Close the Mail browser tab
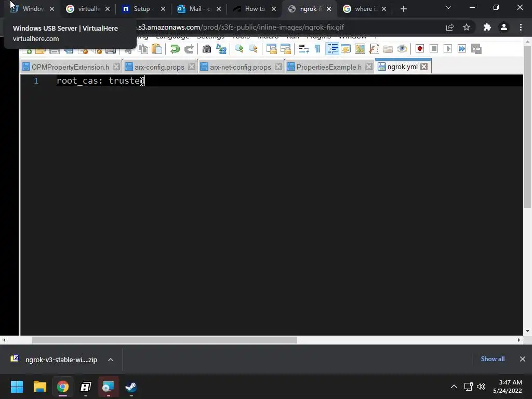This screenshot has width=532, height=399. pyautogui.click(x=219, y=9)
